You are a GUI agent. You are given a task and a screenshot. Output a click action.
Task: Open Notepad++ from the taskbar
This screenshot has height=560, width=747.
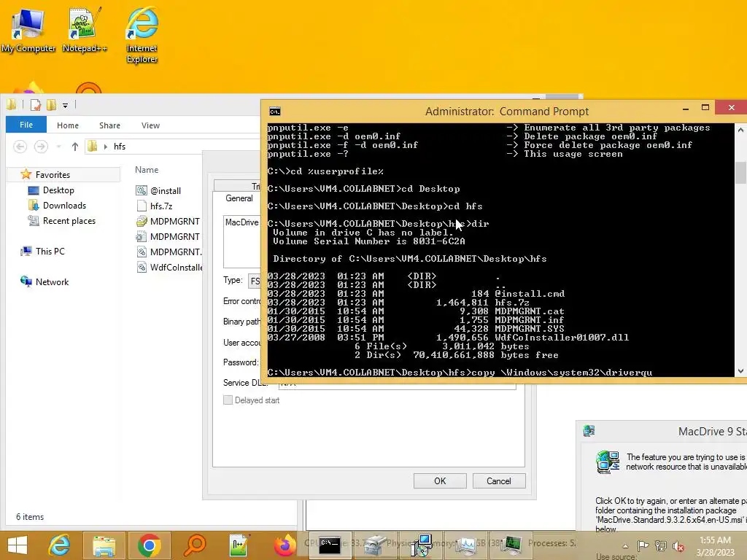tap(239, 545)
